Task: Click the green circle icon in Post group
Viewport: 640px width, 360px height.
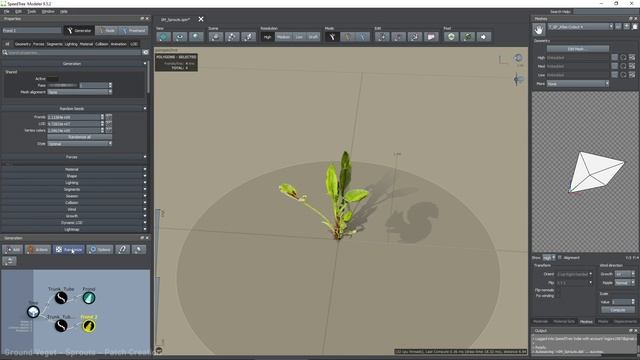Action: pos(451,37)
